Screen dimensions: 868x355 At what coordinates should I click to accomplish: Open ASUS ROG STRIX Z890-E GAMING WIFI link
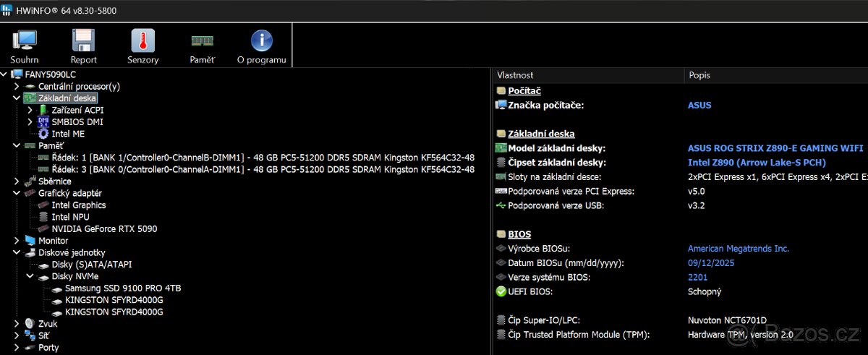(x=775, y=148)
